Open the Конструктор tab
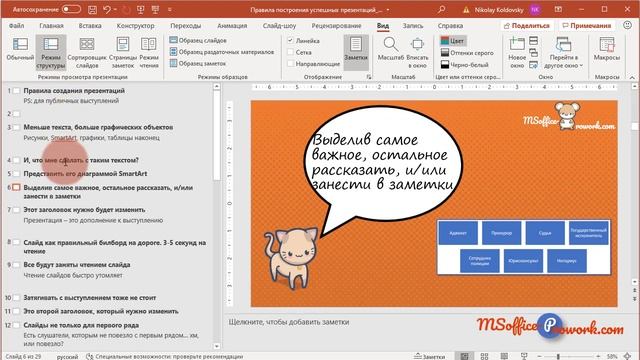This screenshot has height=360, width=640. [136, 26]
